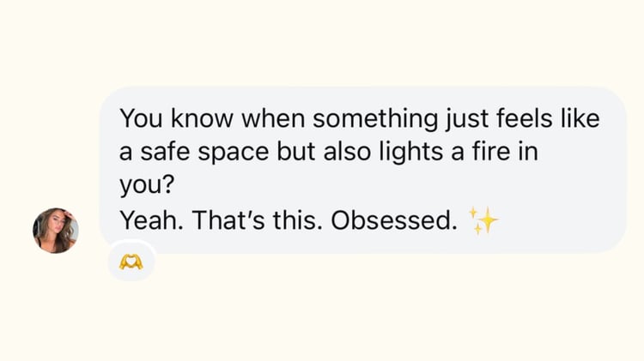Screen dimensions: 644x361
Task: Click the sparkles emoji in the message
Action: (484, 221)
